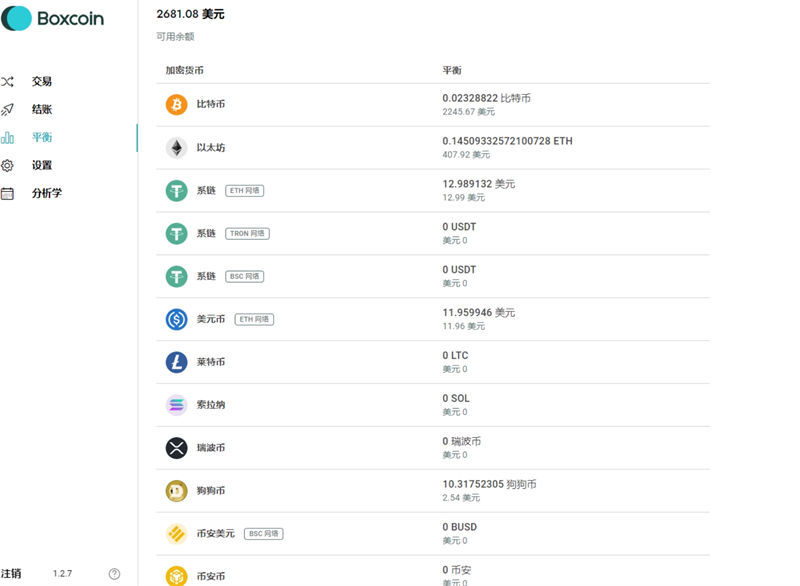Viewport: 800px width, 586px height.
Task: Open the 设置 gear icon
Action: tap(7, 165)
